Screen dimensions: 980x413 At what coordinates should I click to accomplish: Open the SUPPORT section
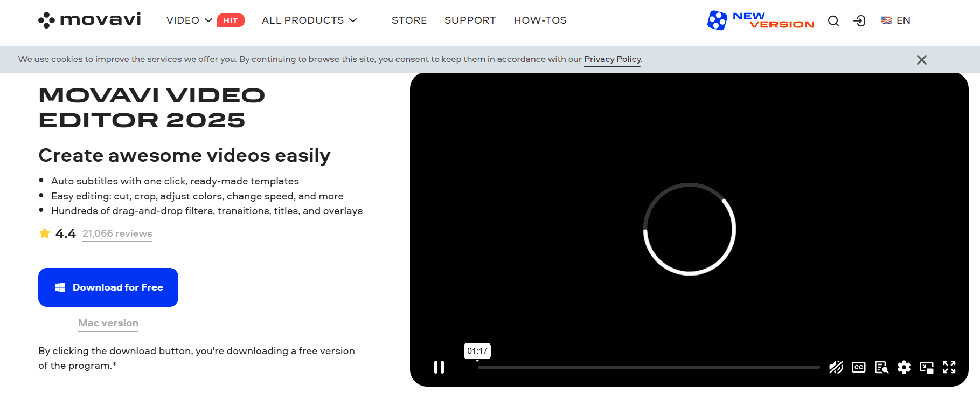pos(470,20)
